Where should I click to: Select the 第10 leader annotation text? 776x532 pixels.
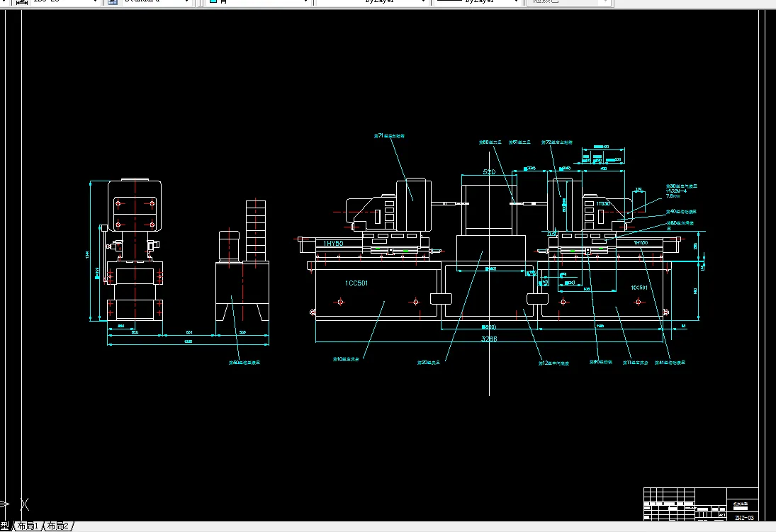346,358
